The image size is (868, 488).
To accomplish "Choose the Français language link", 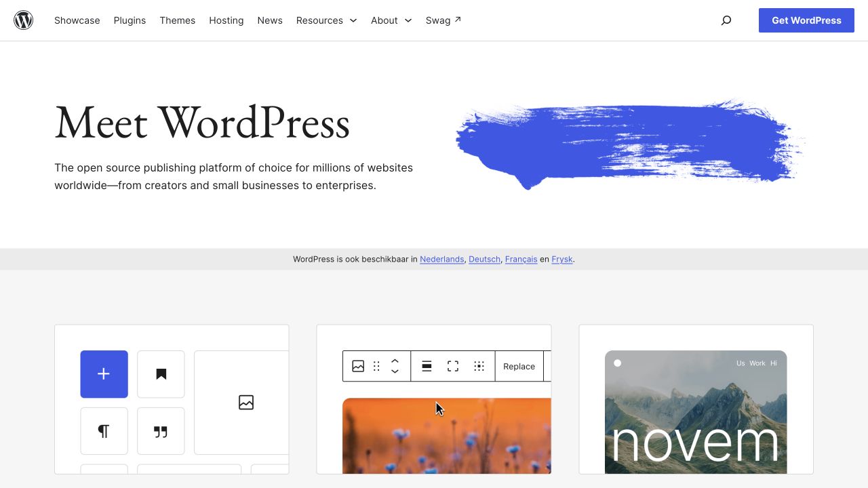I will coord(521,259).
